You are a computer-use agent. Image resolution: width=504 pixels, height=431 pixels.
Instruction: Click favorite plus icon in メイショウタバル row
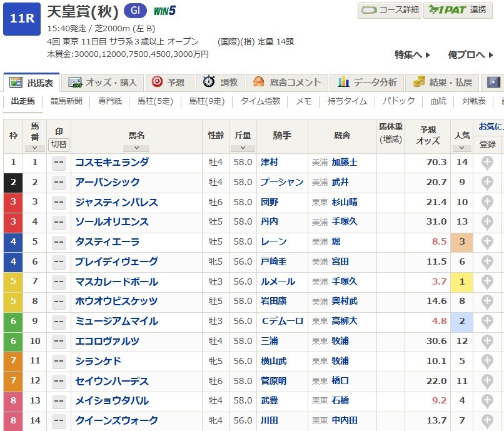point(487,402)
